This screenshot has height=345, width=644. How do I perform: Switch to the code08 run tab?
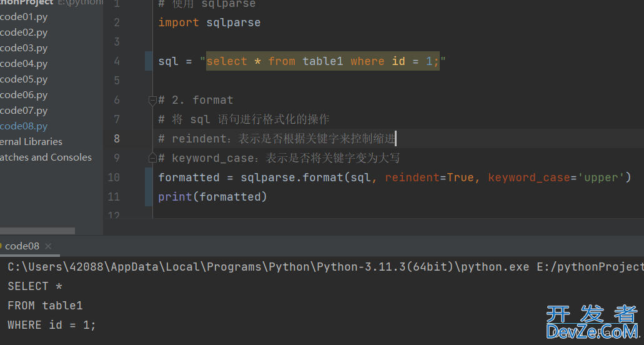[x=22, y=246]
